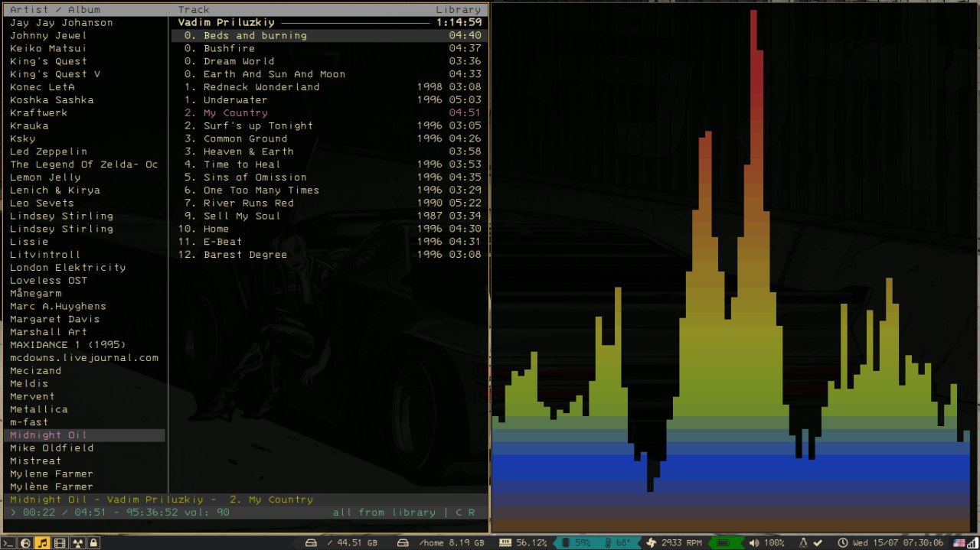Screen dimensions: 980x550
Task: Click the network signal strength icon
Action: pos(973,542)
